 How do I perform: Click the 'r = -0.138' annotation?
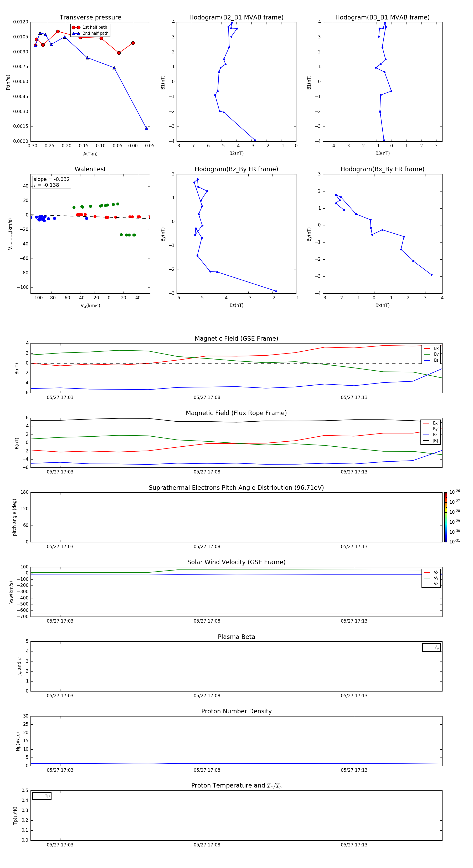tap(47, 185)
